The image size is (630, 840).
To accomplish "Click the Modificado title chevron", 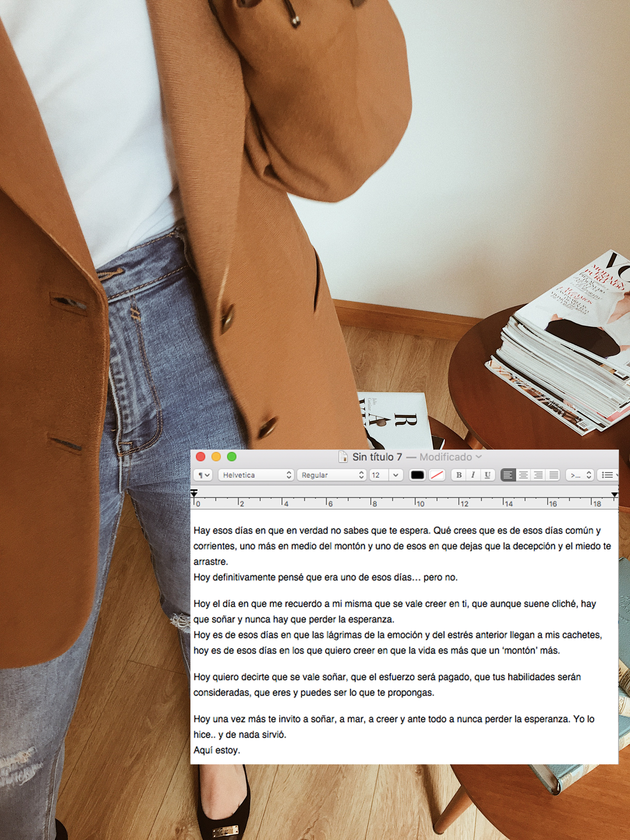I will [478, 457].
